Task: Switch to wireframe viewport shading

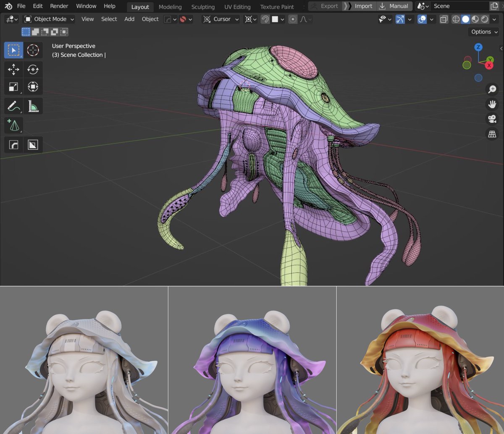Action: coord(456,19)
